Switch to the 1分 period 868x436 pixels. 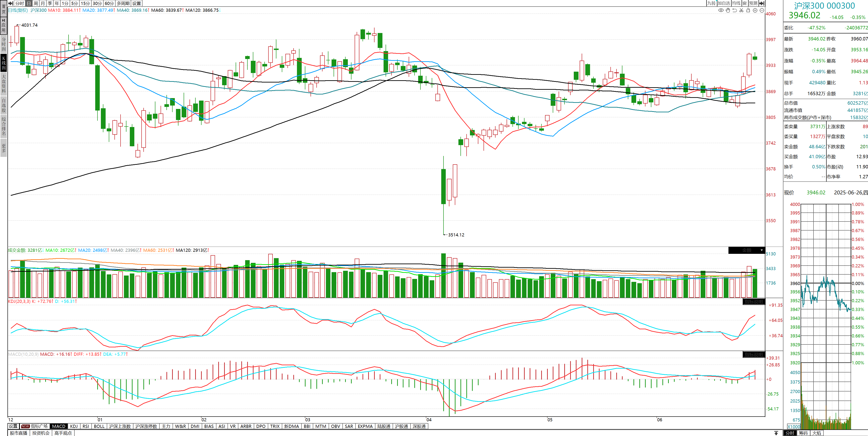click(65, 3)
